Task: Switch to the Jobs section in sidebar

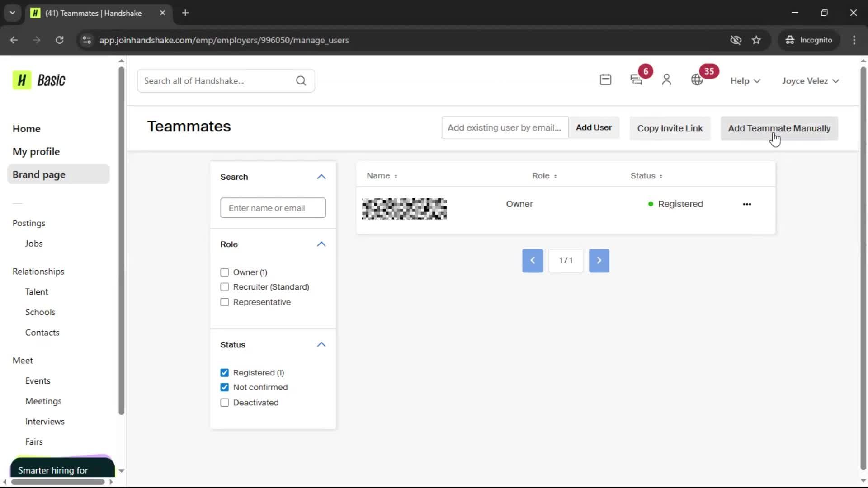Action: pos(34,243)
